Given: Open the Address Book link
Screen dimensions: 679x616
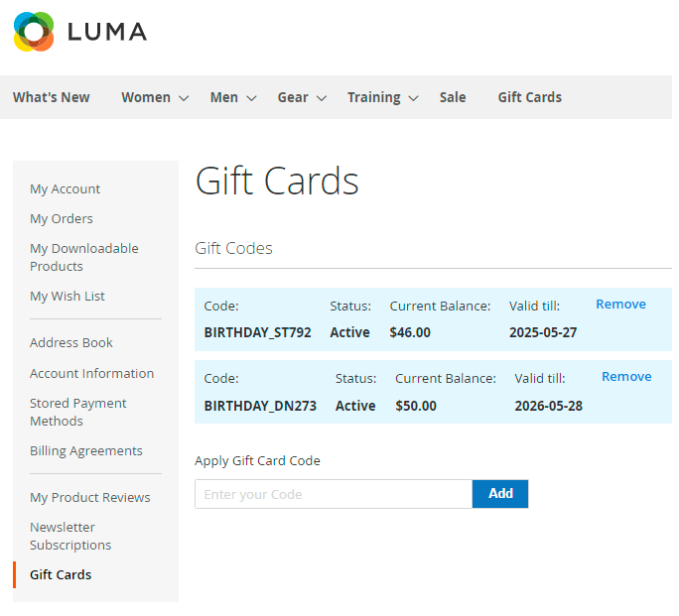Looking at the screenshot, I should click(x=71, y=343).
